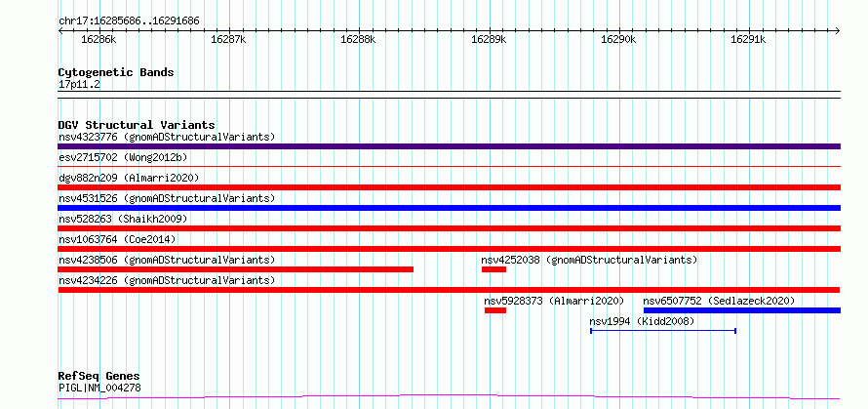
Task: Click the purple nsv4323776 variant bar
Action: click(449, 146)
